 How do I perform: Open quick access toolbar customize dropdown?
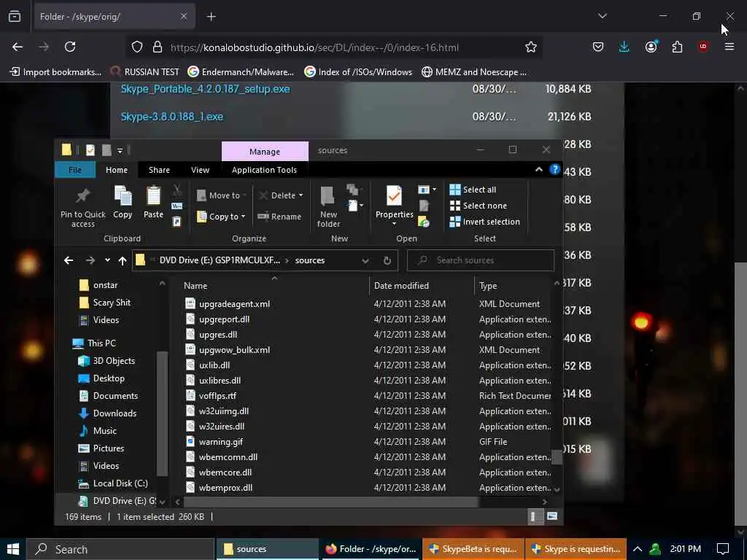point(120,150)
